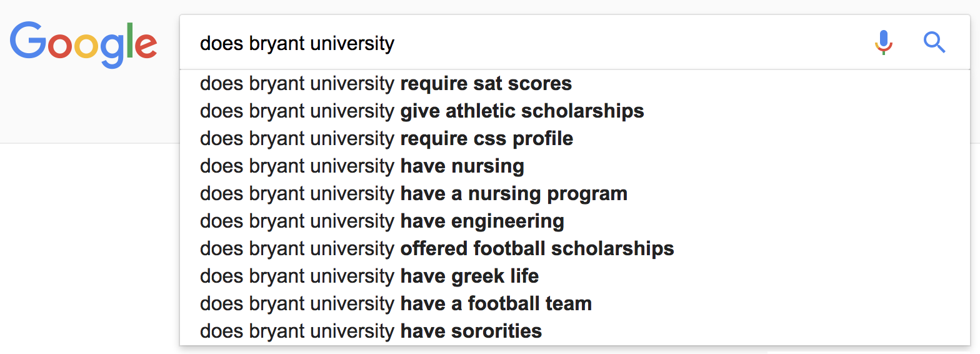The width and height of the screenshot is (980, 354).
Task: Click the microphone voice search icon
Action: (x=883, y=43)
